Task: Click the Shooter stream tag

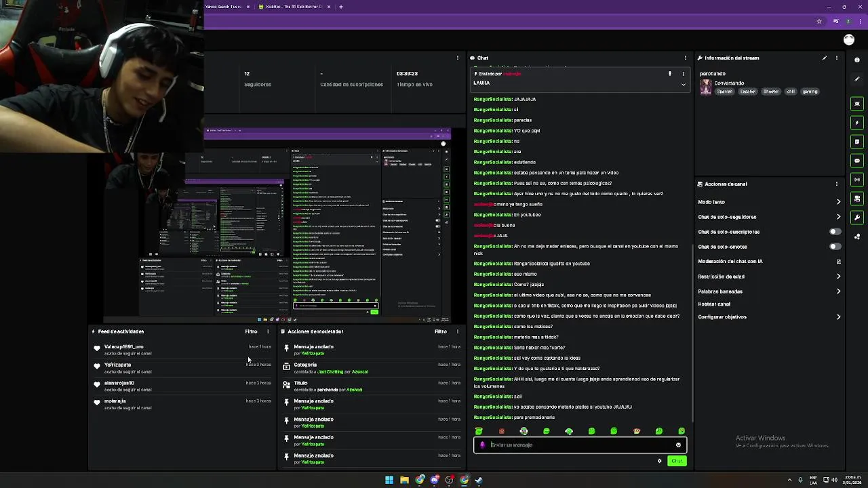Action: [771, 91]
